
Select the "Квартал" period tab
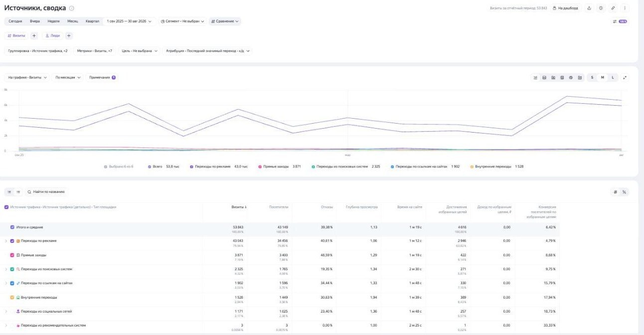tap(92, 21)
